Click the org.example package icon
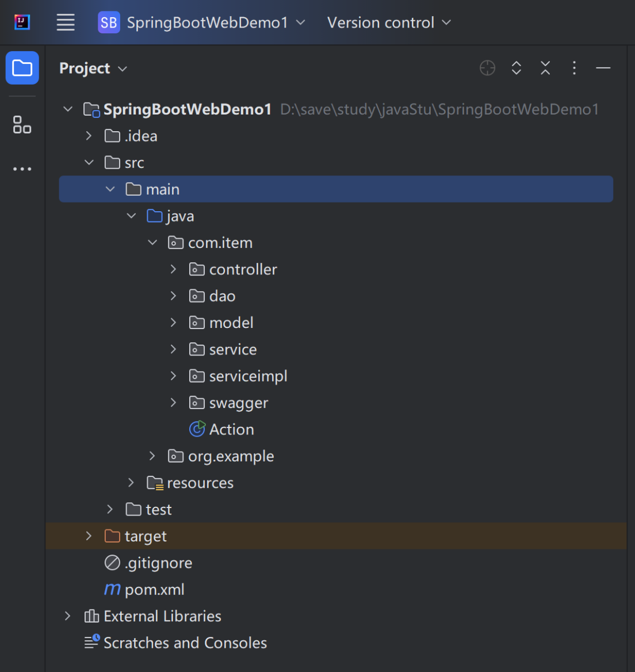635x672 pixels. (175, 456)
